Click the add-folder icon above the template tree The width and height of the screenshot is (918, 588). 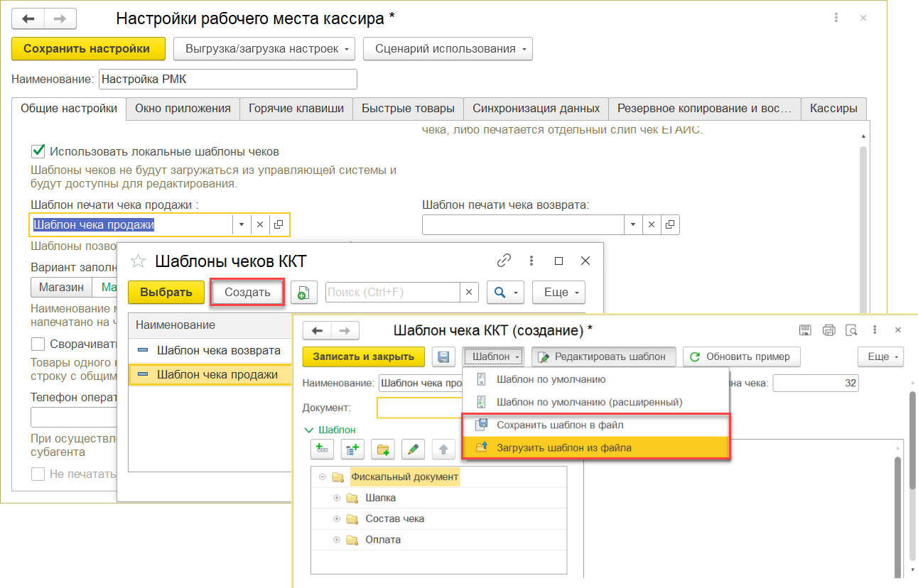pyautogui.click(x=384, y=449)
